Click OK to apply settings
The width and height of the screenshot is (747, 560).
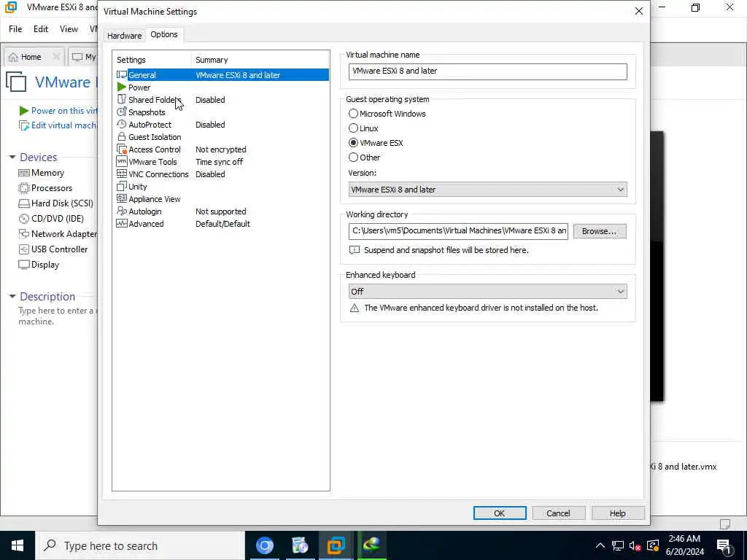(x=500, y=513)
